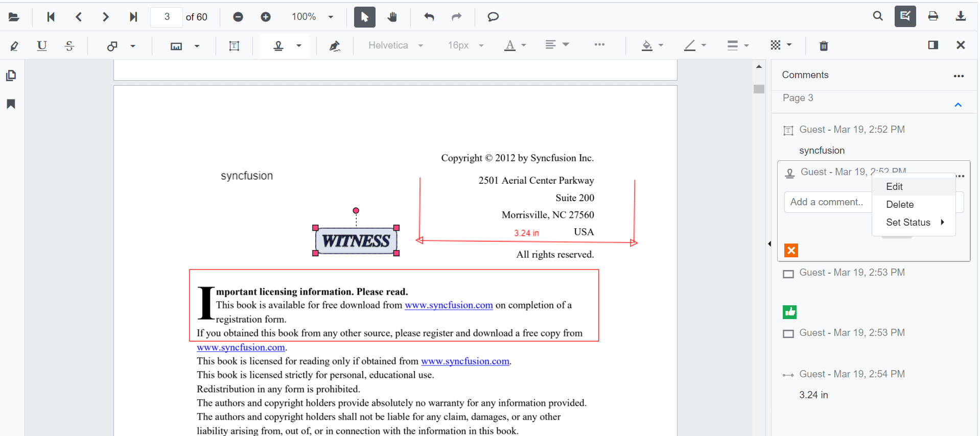Select the syncfusion free text comment

tap(822, 151)
